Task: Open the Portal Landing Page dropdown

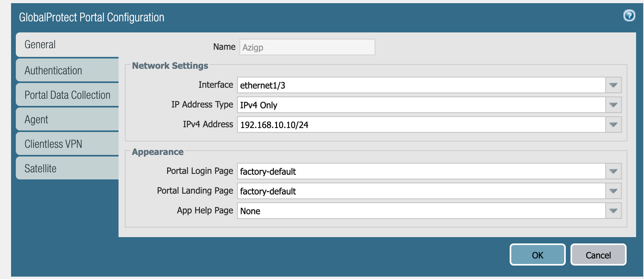Action: 613,191
